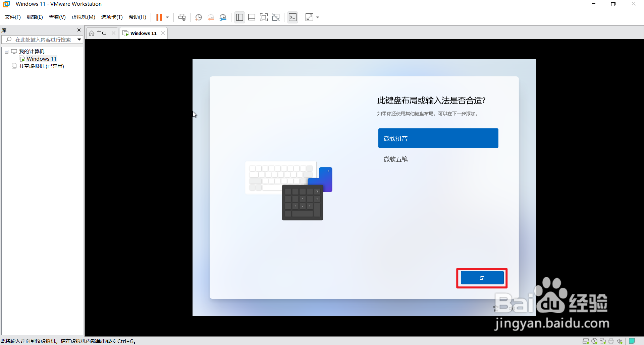Select 共享虚拟机 (已弃用) in the tree
The height and width of the screenshot is (345, 644).
[x=42, y=66]
